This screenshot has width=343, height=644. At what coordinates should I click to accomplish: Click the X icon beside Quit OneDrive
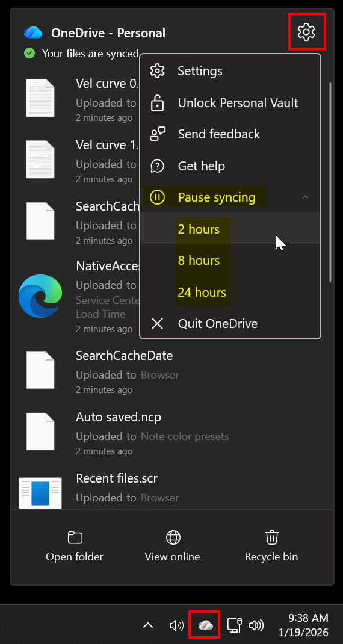pyautogui.click(x=157, y=324)
